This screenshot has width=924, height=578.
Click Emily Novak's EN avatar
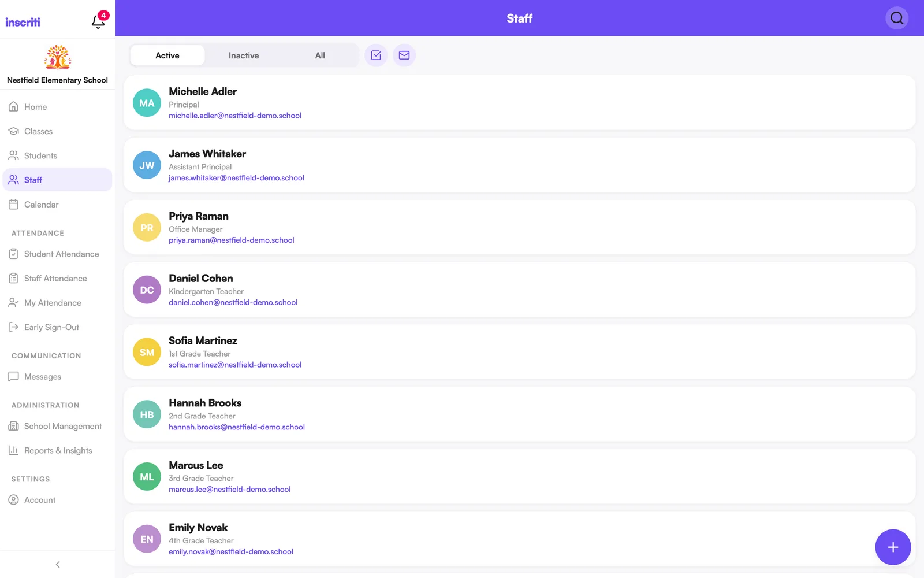pos(147,539)
